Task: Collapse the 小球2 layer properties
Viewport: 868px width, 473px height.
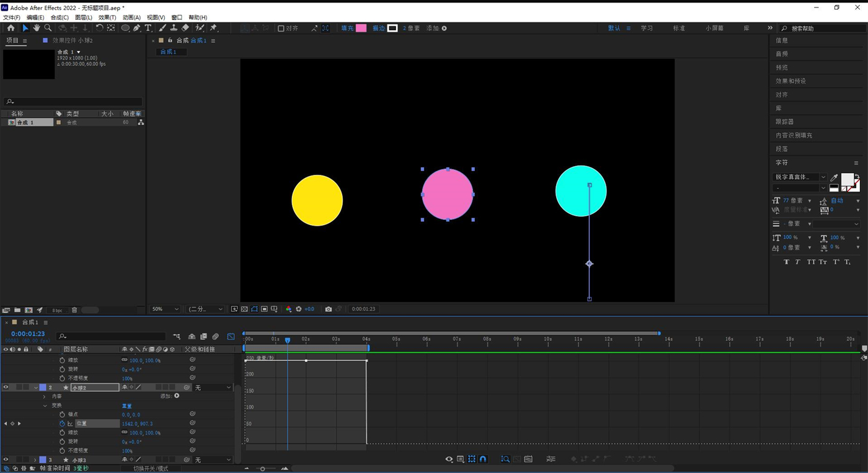Action: [36, 387]
